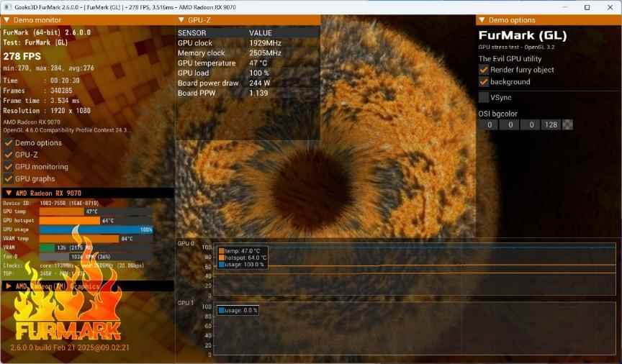Screen dimensions: 622x364
Task: Close the FurMark window
Action: (610, 7)
